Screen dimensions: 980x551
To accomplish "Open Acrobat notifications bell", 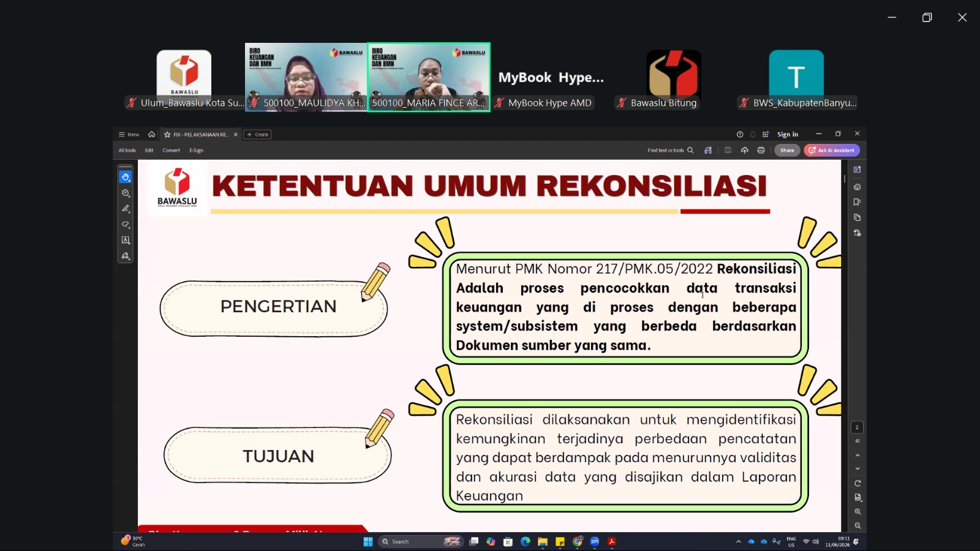I will tap(753, 134).
